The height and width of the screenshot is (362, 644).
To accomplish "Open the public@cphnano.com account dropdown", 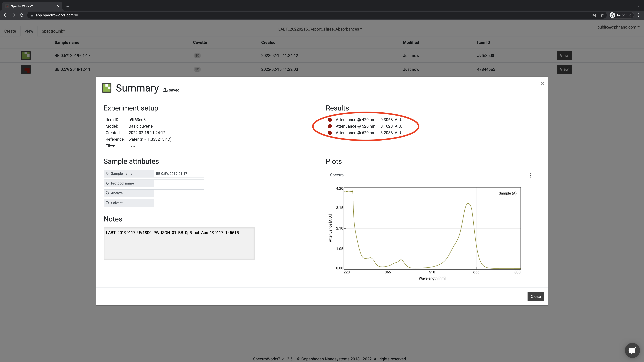I will pyautogui.click(x=618, y=27).
